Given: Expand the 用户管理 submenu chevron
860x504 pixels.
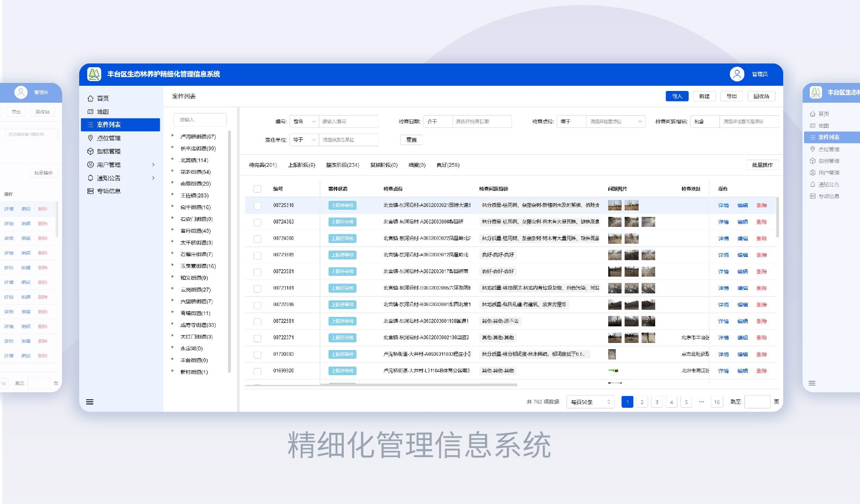Looking at the screenshot, I should (x=153, y=165).
